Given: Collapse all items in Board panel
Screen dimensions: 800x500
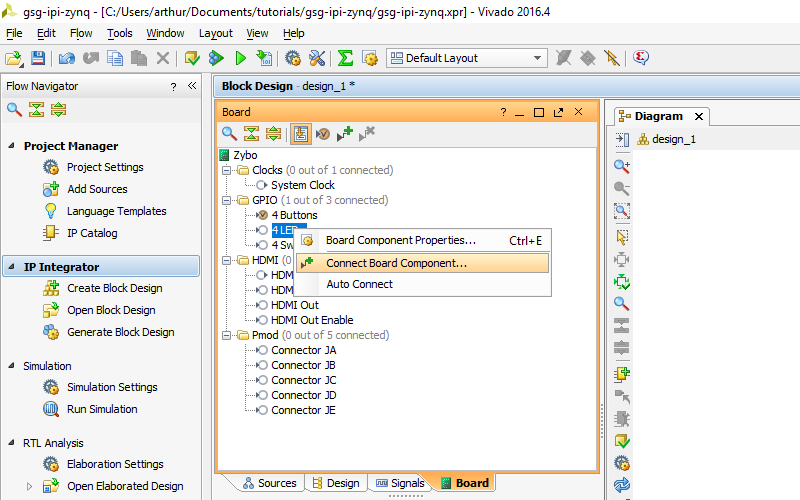Looking at the screenshot, I should (x=251, y=134).
